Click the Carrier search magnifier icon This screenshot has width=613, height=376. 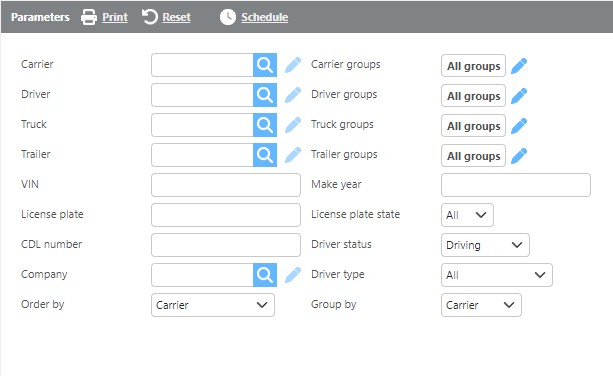265,65
